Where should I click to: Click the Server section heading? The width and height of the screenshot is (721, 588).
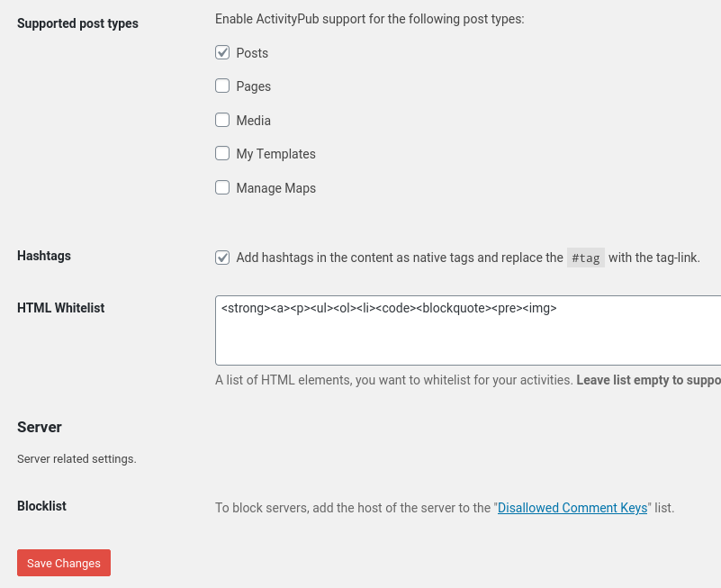coord(40,427)
